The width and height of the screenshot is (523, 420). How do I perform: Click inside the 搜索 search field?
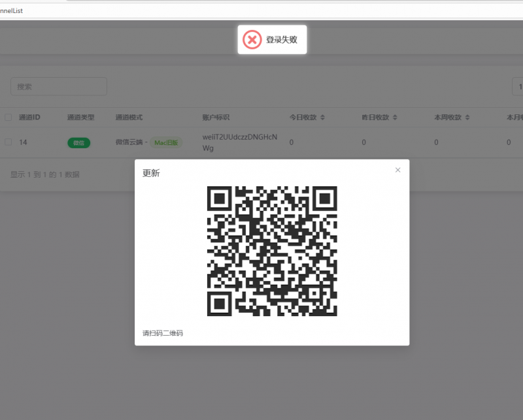coord(58,86)
